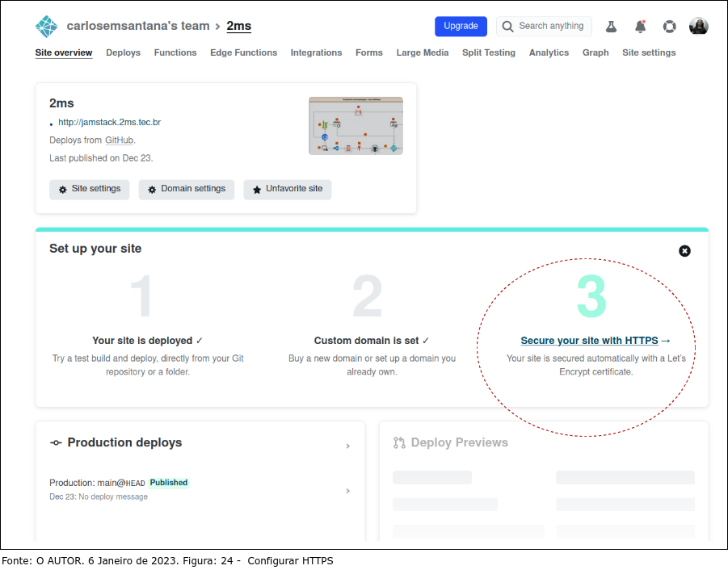This screenshot has height=574, width=728.
Task: Click the Published status badge
Action: click(x=169, y=483)
